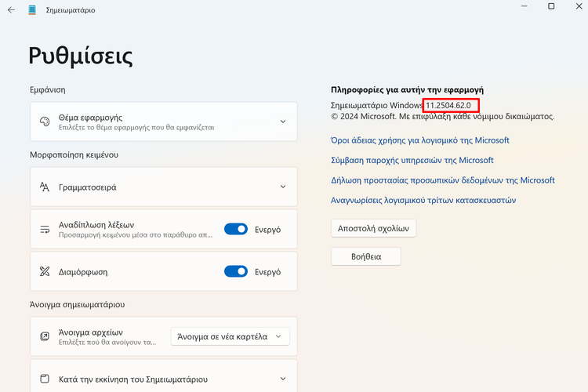
Task: Toggle off Αναδίπλωση λέξεων switch
Action: pyautogui.click(x=236, y=229)
